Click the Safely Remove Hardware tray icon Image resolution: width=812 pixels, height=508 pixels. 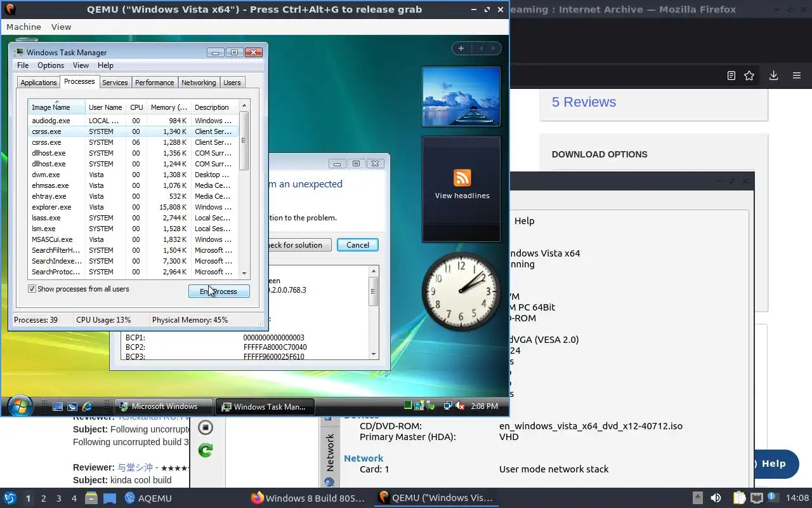tap(430, 406)
